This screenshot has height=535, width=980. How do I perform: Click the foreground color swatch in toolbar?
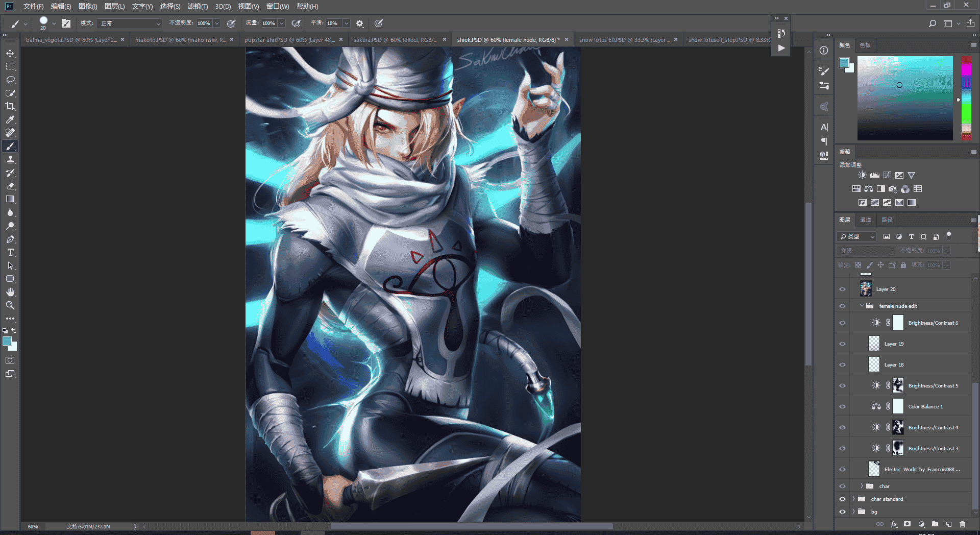(7, 342)
